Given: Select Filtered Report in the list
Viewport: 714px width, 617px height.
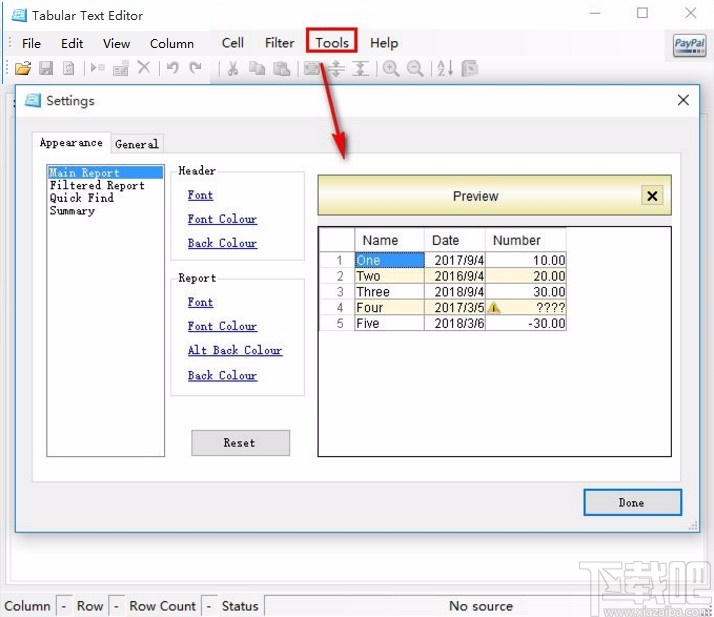Looking at the screenshot, I should (105, 185).
